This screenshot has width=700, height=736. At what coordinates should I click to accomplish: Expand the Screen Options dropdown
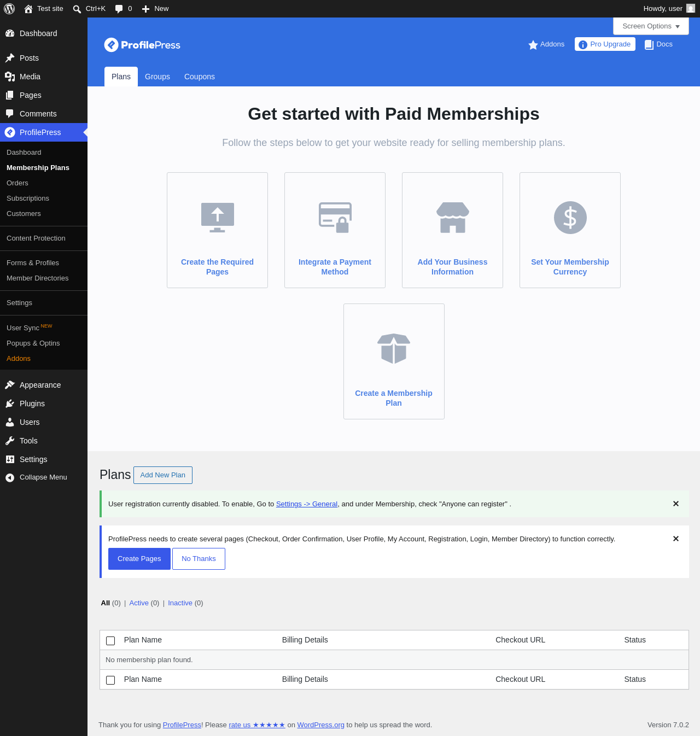tap(651, 26)
